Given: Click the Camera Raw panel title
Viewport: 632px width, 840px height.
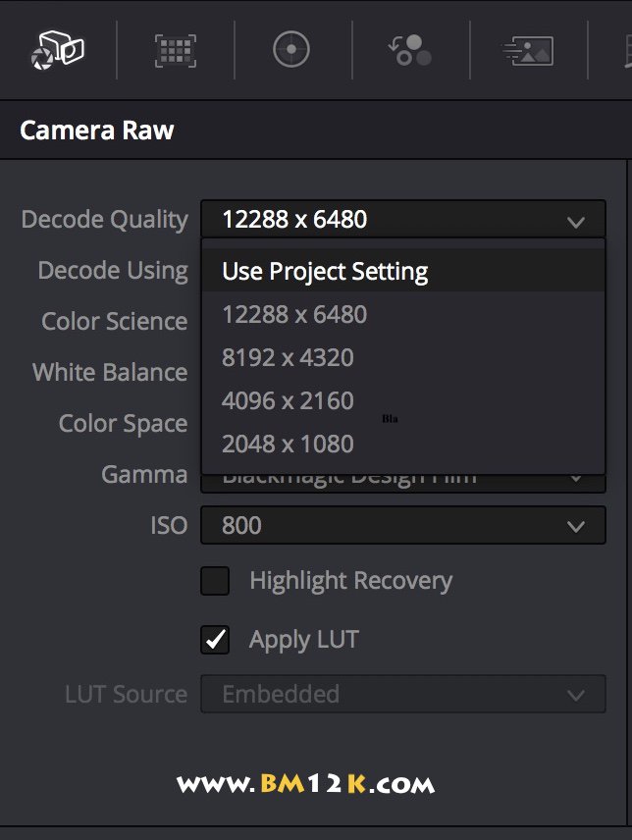Looking at the screenshot, I should pos(97,131).
